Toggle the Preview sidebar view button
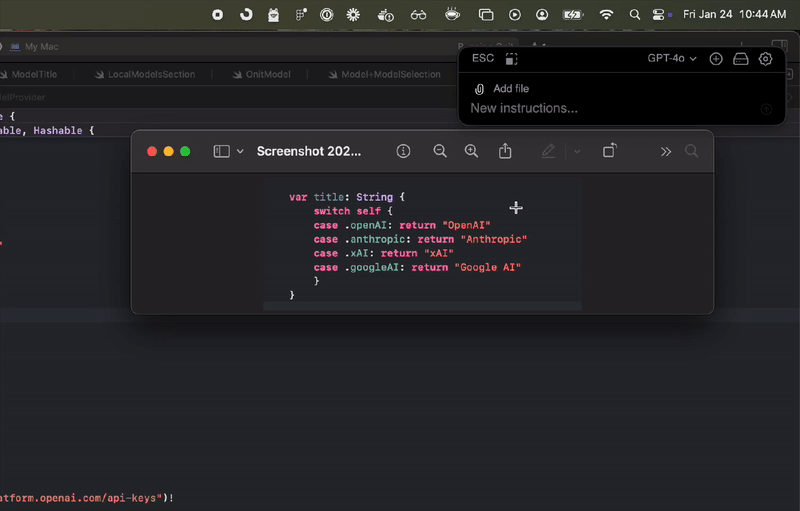800x511 pixels. tap(222, 151)
